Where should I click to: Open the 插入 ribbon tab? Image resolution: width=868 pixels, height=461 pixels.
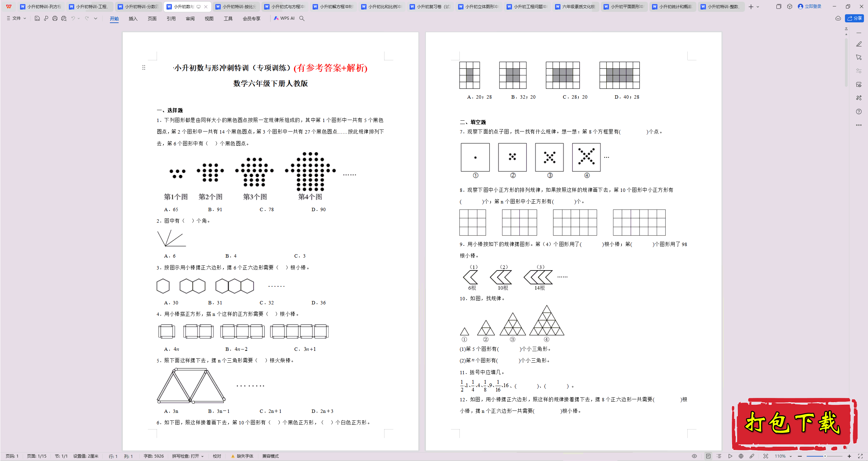[133, 19]
